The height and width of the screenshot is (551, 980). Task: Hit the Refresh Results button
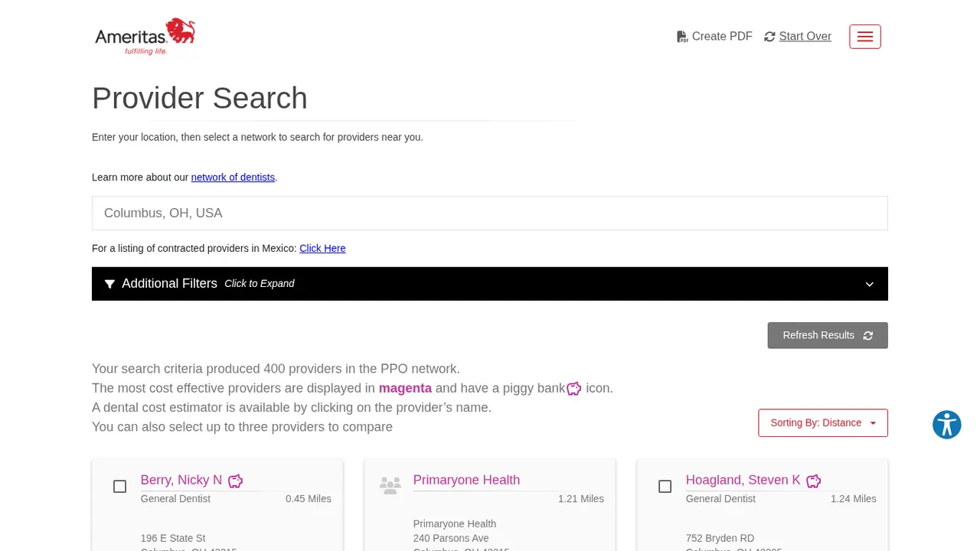click(x=828, y=335)
